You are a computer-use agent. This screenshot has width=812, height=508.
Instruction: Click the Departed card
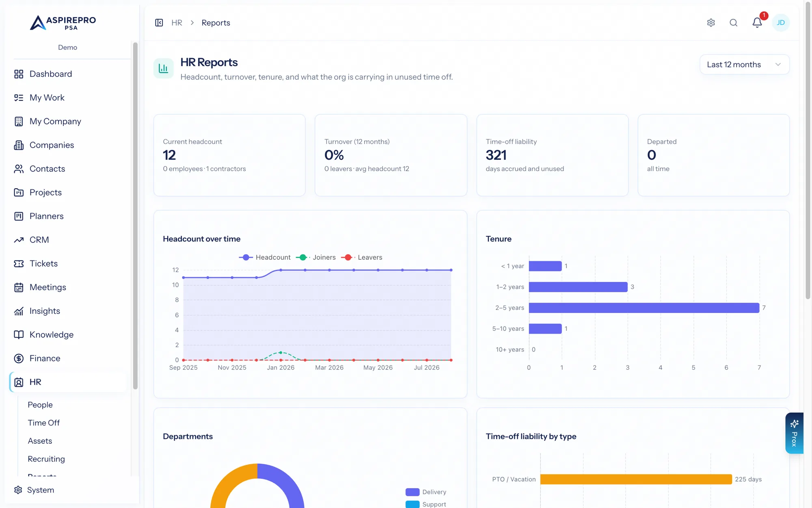(x=714, y=155)
